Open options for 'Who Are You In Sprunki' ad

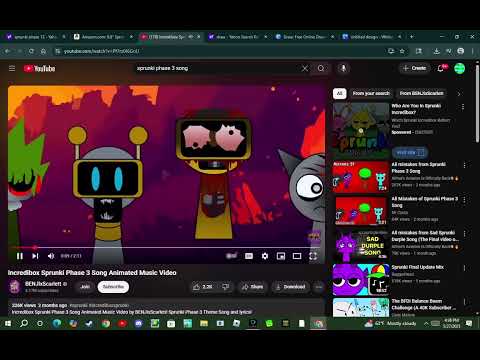[x=463, y=107]
